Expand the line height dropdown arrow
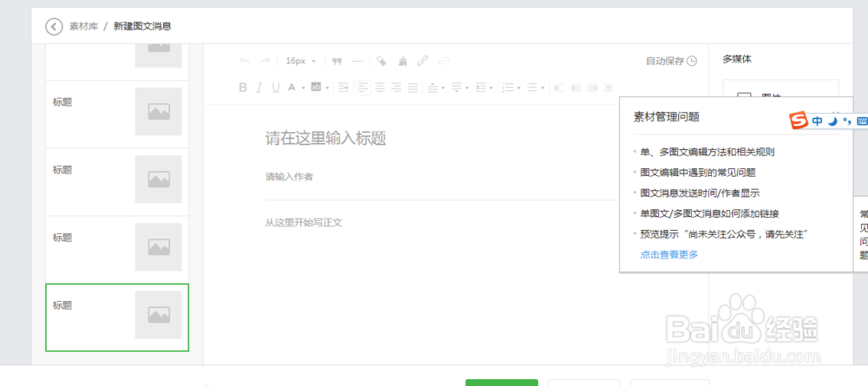 click(491, 88)
